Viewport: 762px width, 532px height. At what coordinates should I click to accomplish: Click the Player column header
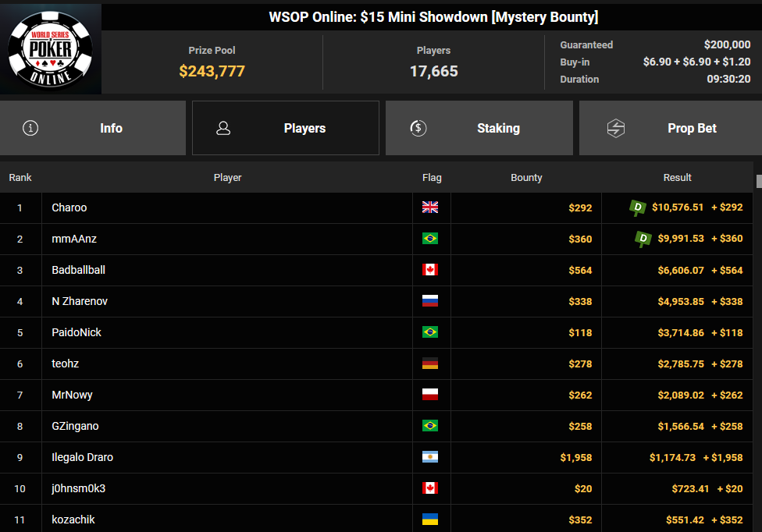point(227,178)
